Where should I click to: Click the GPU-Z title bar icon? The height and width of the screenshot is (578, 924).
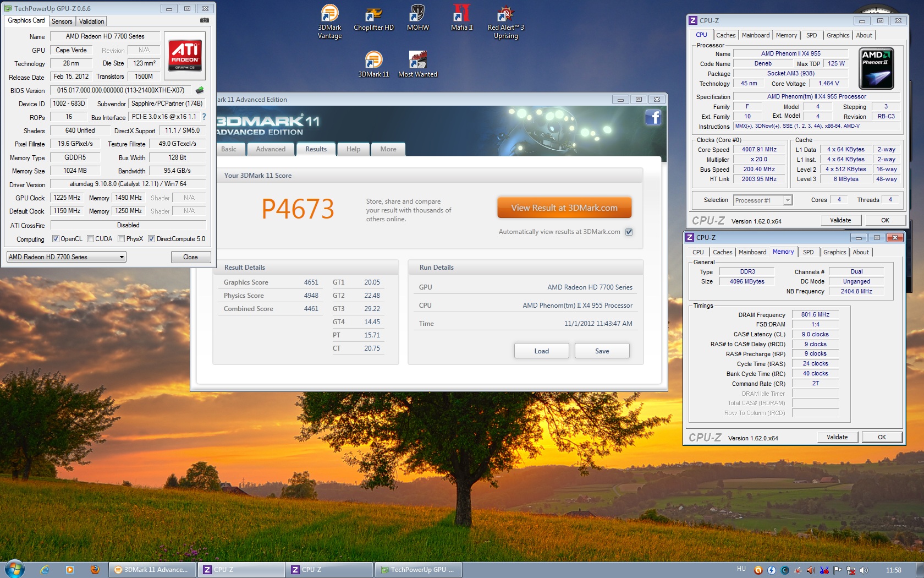coord(8,8)
